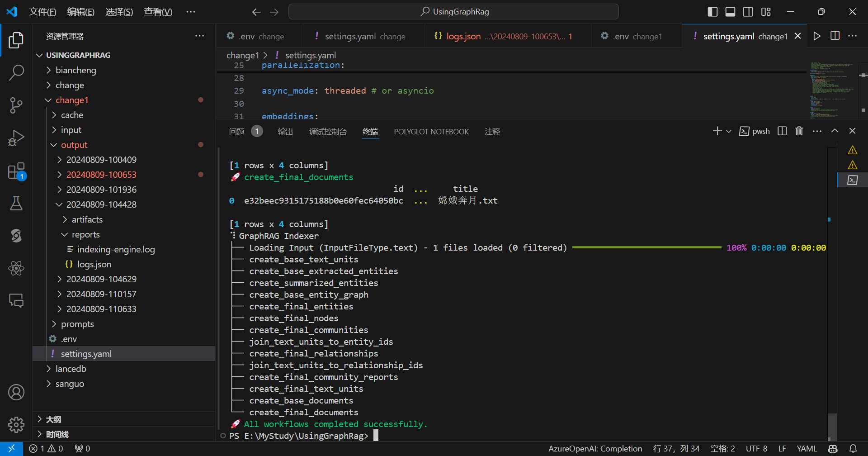Switch to the logs.json editor tab
This screenshot has height=456, width=868.
(x=507, y=36)
